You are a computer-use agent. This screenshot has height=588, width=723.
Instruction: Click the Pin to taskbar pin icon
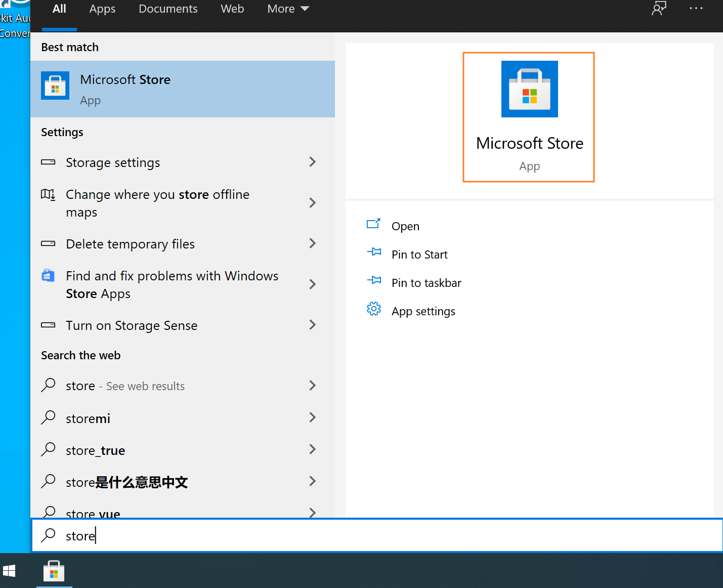click(374, 280)
